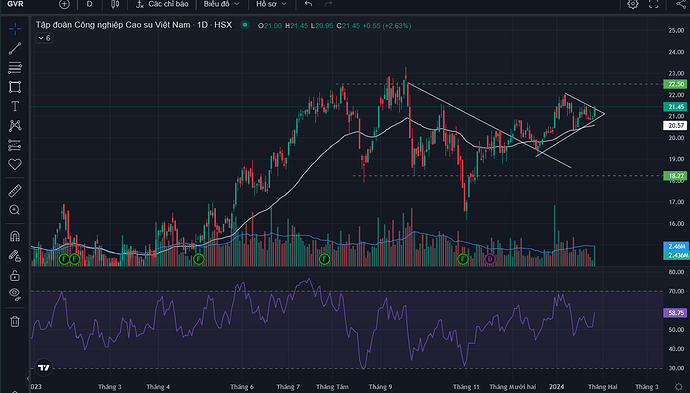Open the forecasting and measurement tools
Viewport: 690px width, 393px height.
click(x=15, y=145)
